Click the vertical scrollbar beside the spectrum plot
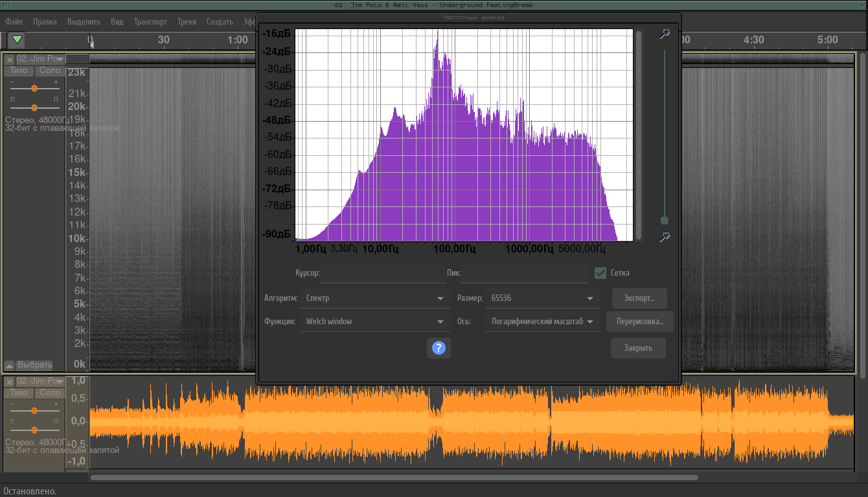The height and width of the screenshot is (497, 868). pos(639,135)
